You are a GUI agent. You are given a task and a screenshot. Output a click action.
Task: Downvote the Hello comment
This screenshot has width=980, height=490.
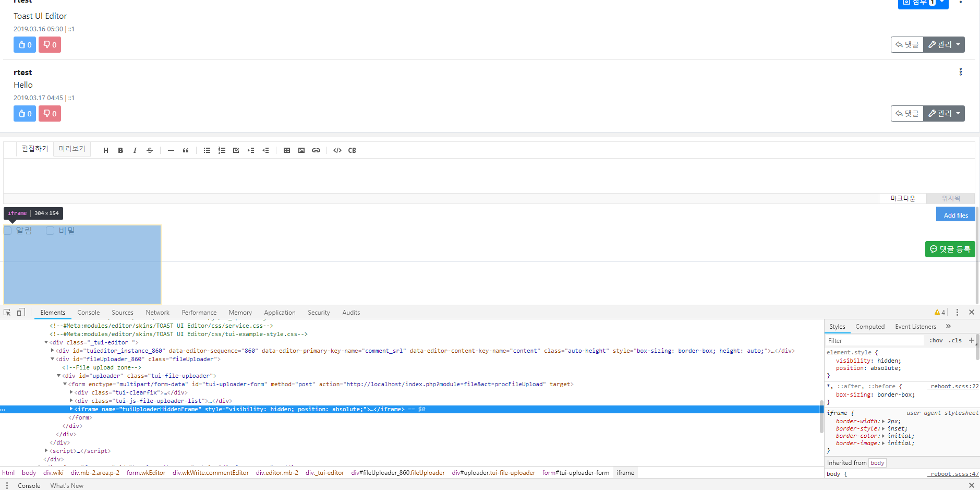point(50,114)
